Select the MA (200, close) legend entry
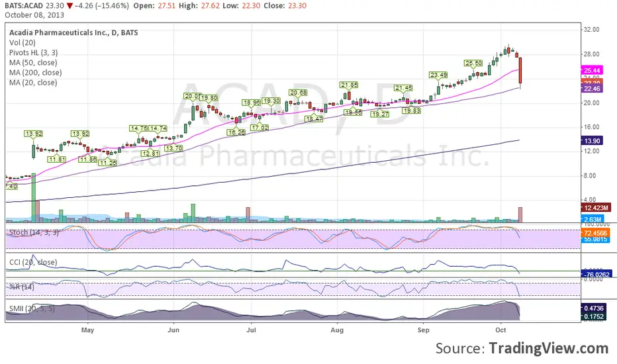The image size is (617, 364). tap(35, 72)
